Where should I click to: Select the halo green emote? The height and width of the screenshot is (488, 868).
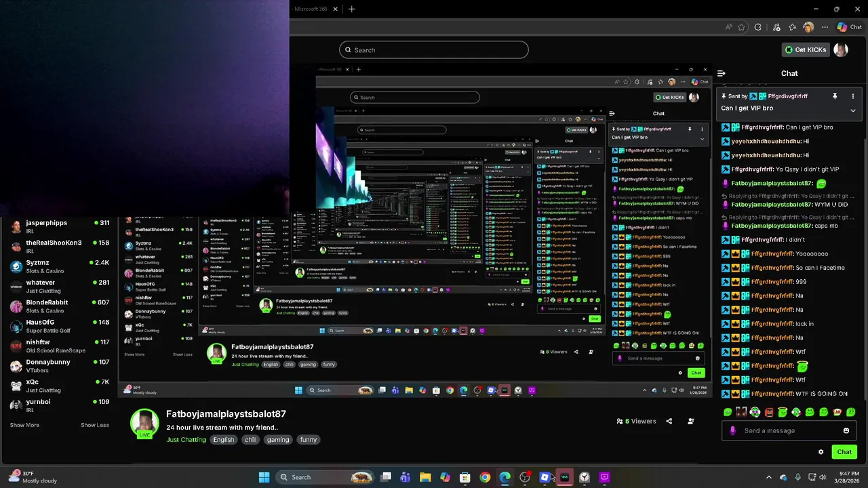[783, 412]
